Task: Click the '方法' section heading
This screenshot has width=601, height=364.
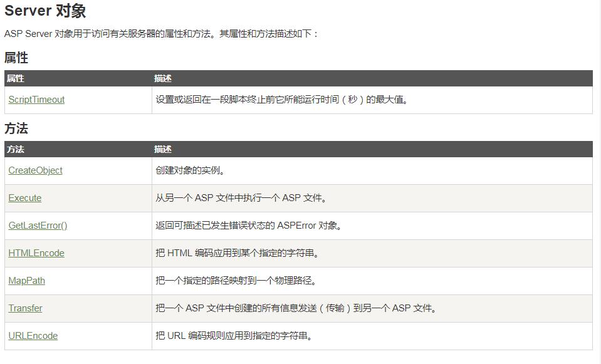Action: coord(16,128)
